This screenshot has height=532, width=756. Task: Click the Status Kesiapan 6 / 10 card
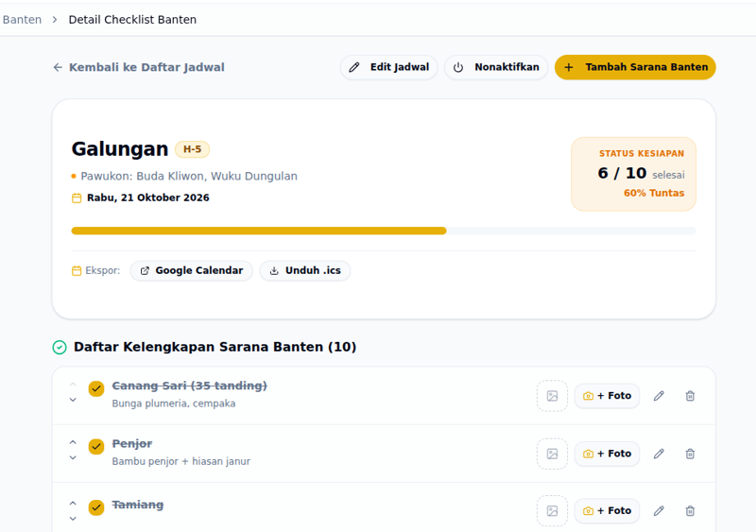(633, 174)
